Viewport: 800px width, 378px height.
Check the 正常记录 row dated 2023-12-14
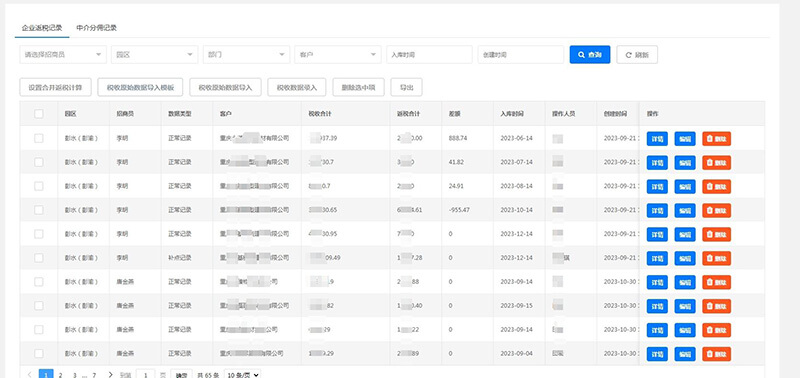point(39,234)
